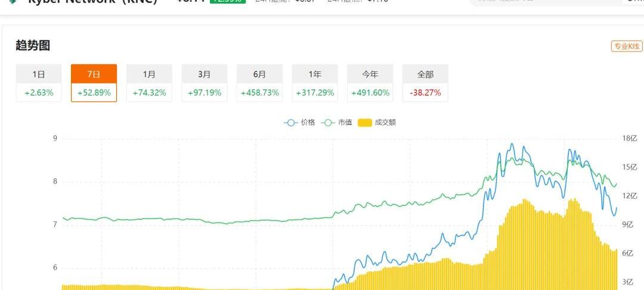Viewport: 644px width, 290px height.
Task: Open the 6月 trend view
Action: pyautogui.click(x=259, y=83)
